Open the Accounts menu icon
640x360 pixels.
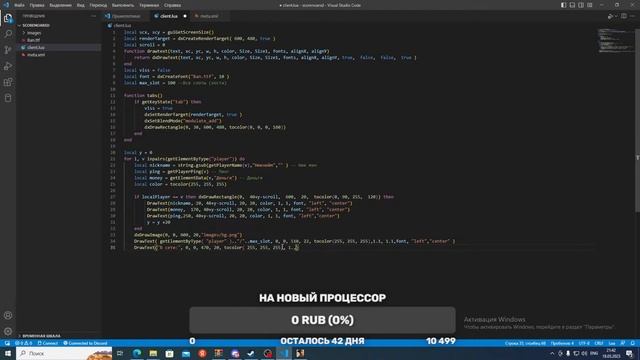[x=8, y=316]
